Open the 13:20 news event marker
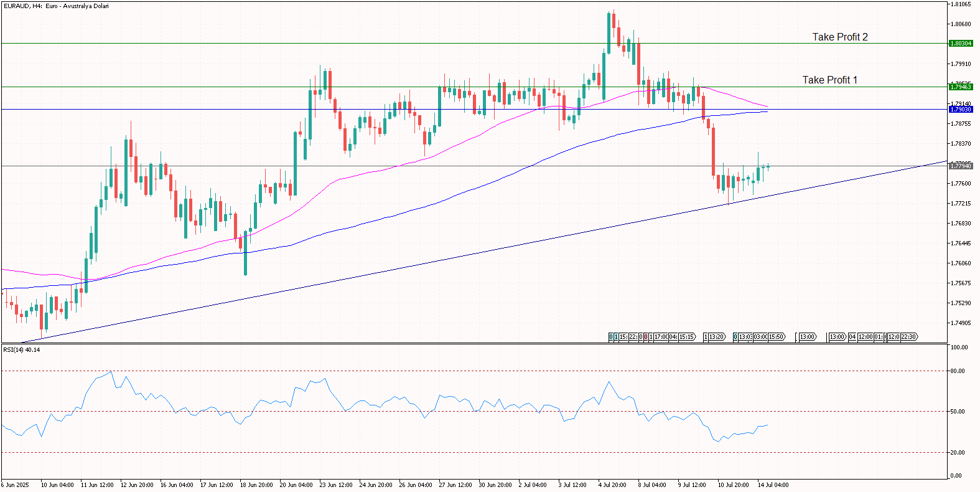This screenshot has width=980, height=492. pyautogui.click(x=717, y=337)
